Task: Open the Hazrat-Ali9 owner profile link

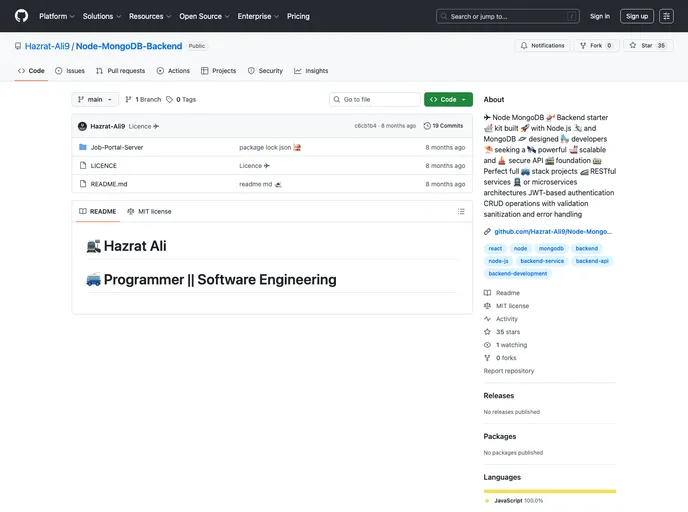Action: point(47,46)
